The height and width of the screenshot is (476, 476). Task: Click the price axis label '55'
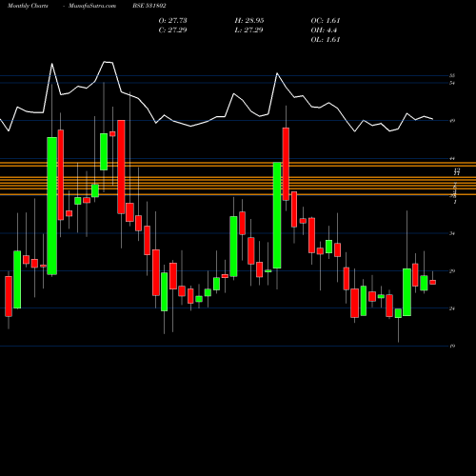coord(452,75)
